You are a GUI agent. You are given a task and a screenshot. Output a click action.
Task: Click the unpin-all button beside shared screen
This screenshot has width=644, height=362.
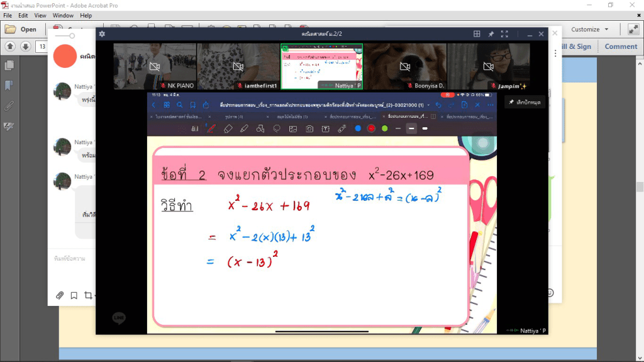pyautogui.click(x=524, y=102)
